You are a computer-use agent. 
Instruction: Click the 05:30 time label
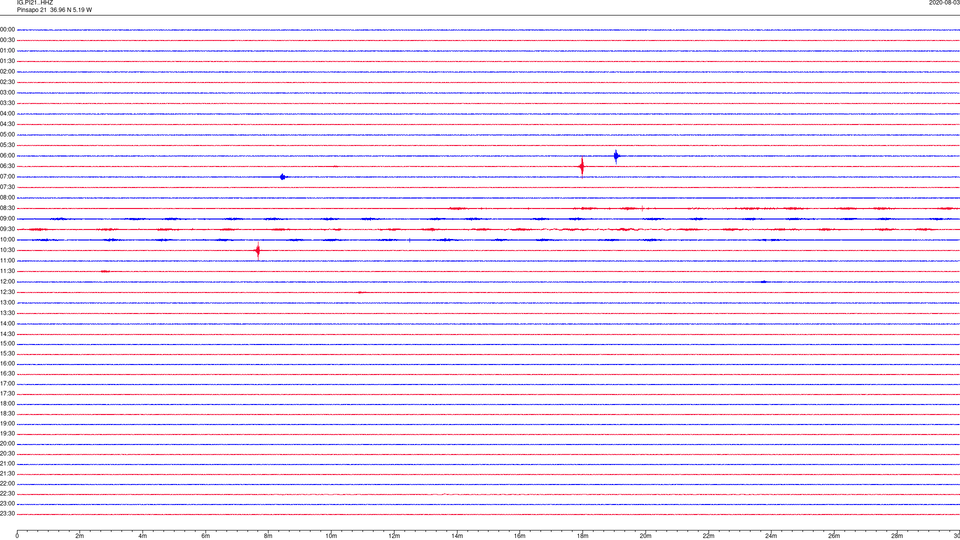coord(7,145)
